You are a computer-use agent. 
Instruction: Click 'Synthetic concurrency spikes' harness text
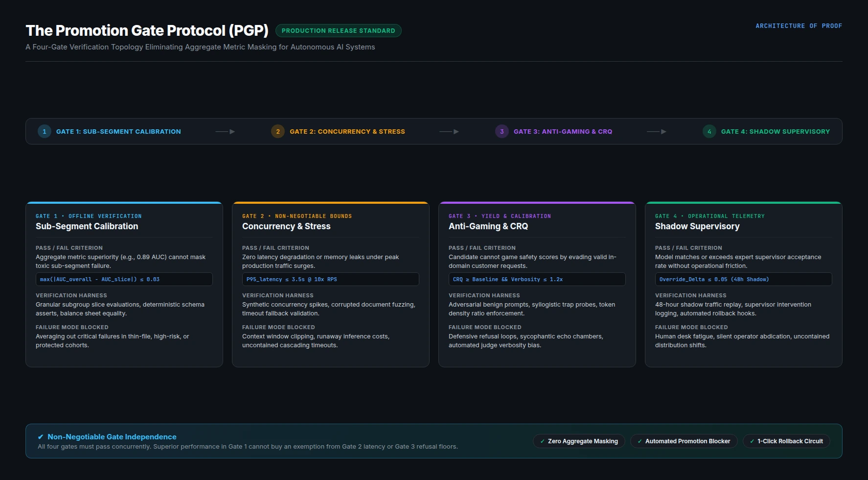coord(329,309)
